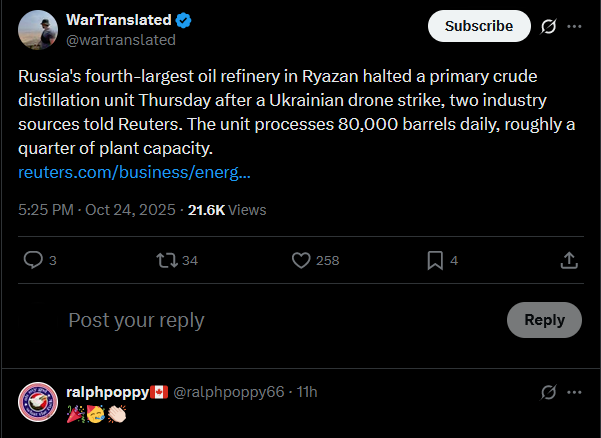Open the share icon on the tweet
The image size is (601, 438).
(569, 260)
